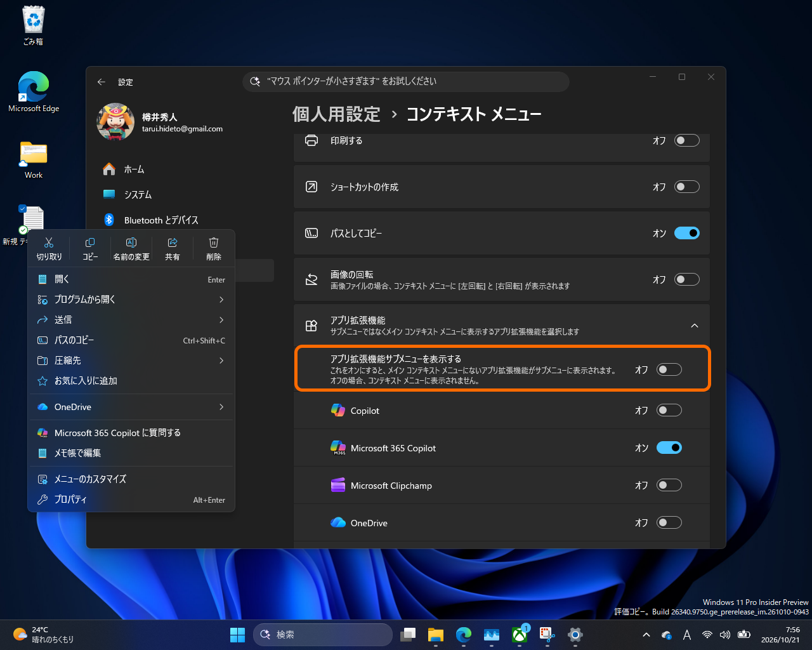Select the Microsoft Edge desktop shortcut

[x=34, y=92]
